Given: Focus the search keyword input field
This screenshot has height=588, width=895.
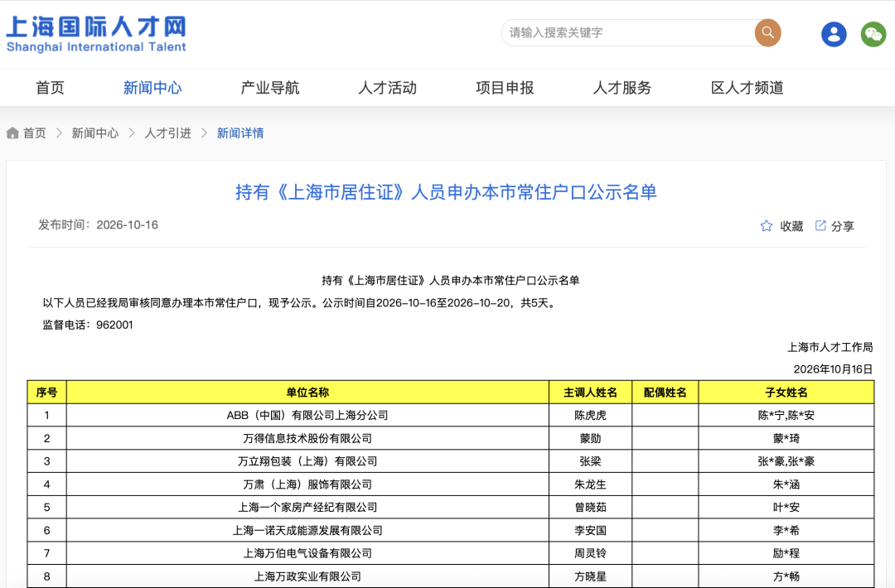Looking at the screenshot, I should 628,32.
